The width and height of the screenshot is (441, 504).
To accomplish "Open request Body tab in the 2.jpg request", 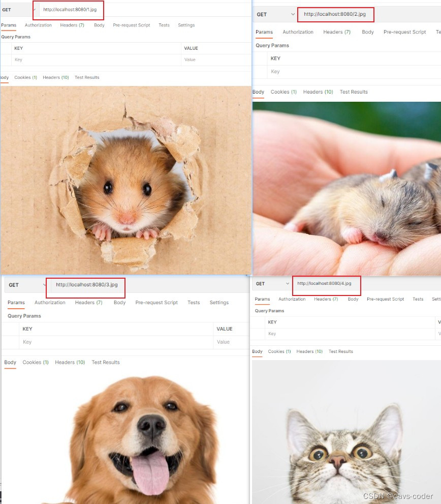I will click(x=368, y=32).
